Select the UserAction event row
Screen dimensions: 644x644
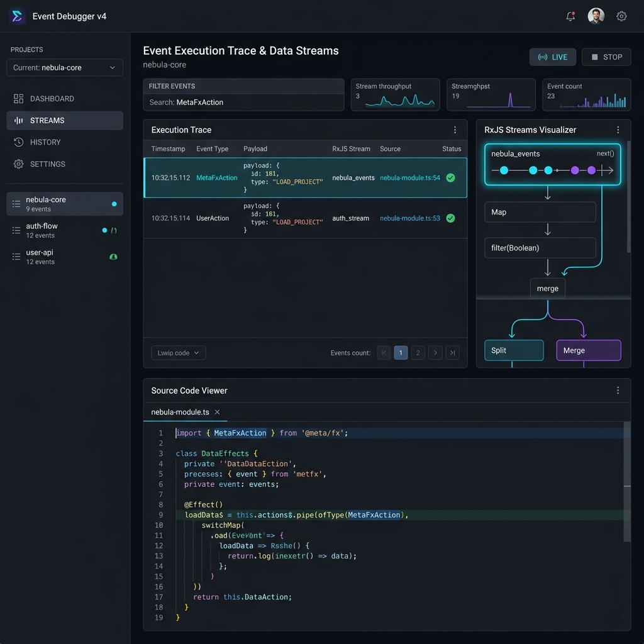tap(305, 218)
